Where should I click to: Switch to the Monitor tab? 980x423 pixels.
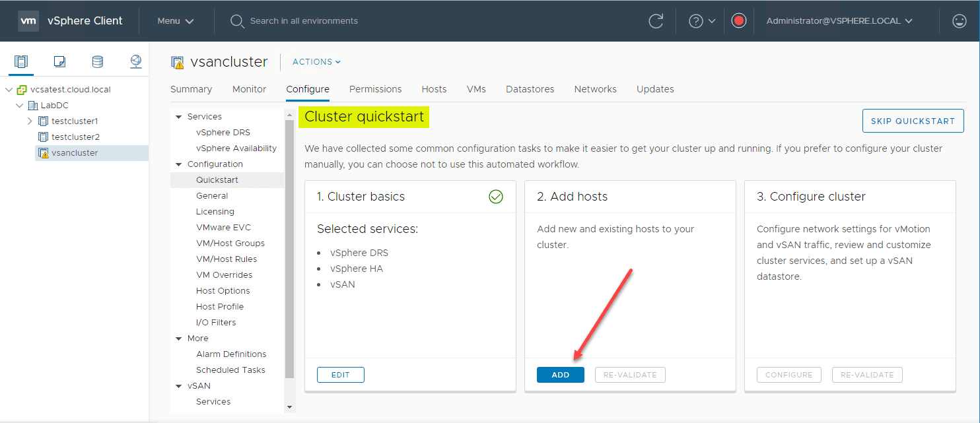point(250,89)
